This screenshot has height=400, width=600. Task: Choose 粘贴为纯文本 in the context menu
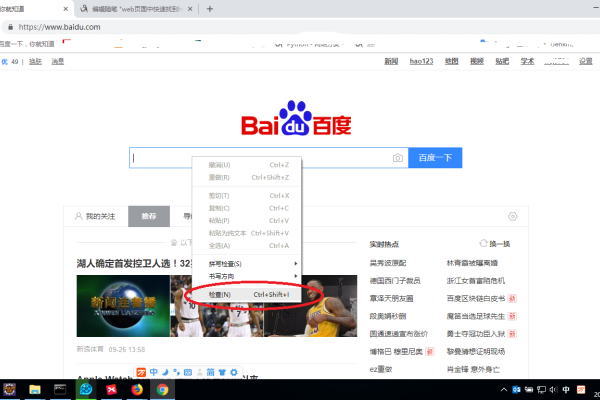click(x=246, y=233)
